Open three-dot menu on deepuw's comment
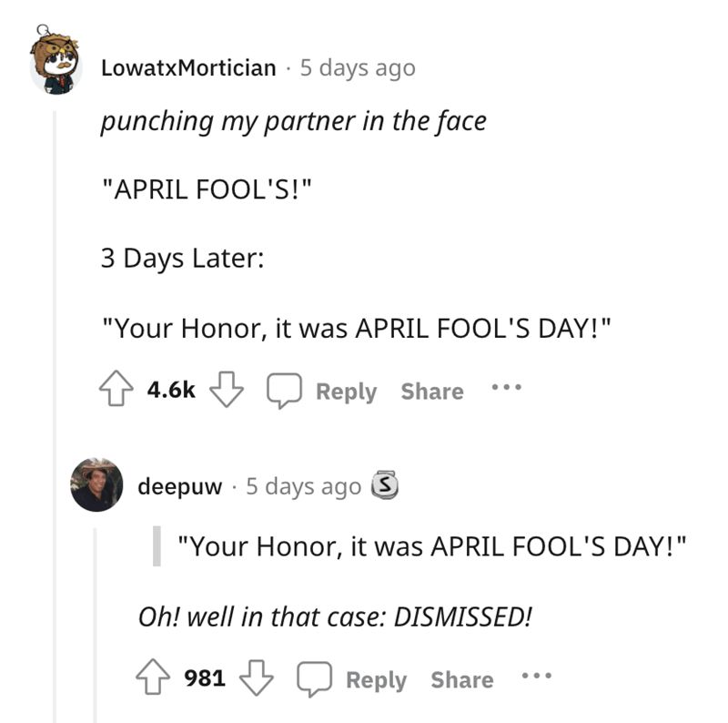 pyautogui.click(x=537, y=675)
